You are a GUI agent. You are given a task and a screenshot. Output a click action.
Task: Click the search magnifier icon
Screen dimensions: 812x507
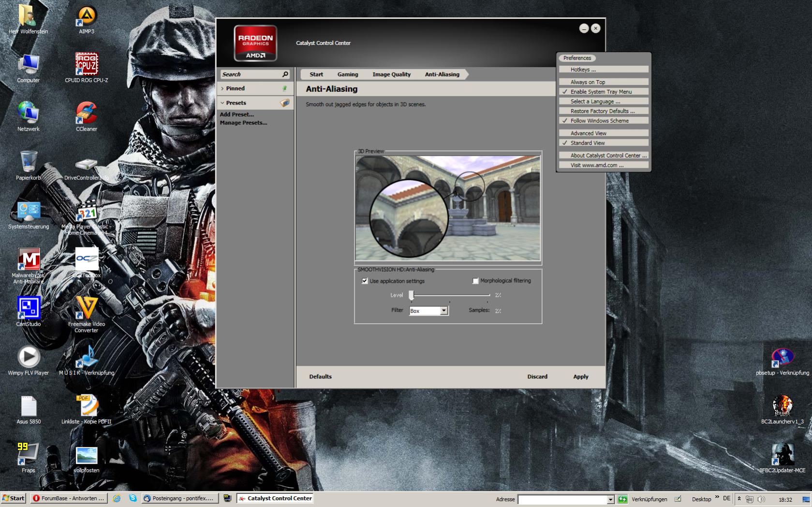[x=285, y=74]
